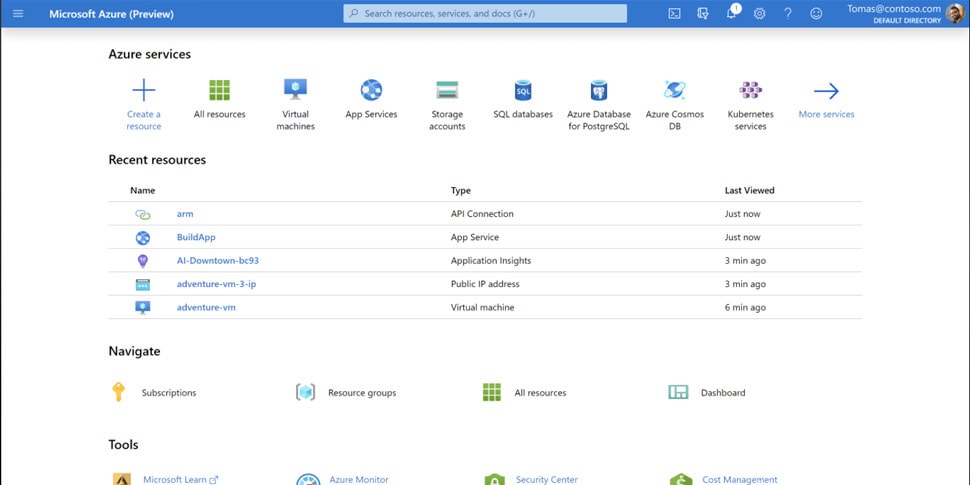Viewport: 970px width, 485px height.
Task: Click the App Service icon beside BuildApp
Action: tap(143, 238)
